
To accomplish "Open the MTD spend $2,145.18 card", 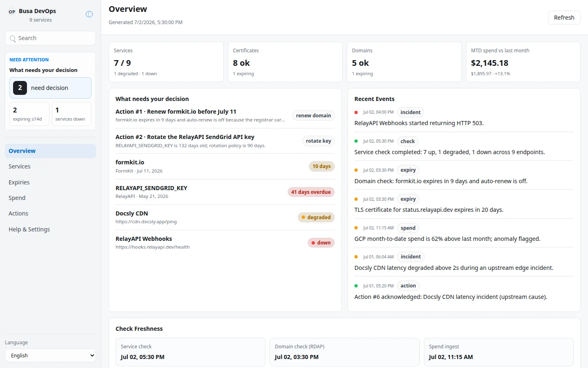I will point(523,62).
